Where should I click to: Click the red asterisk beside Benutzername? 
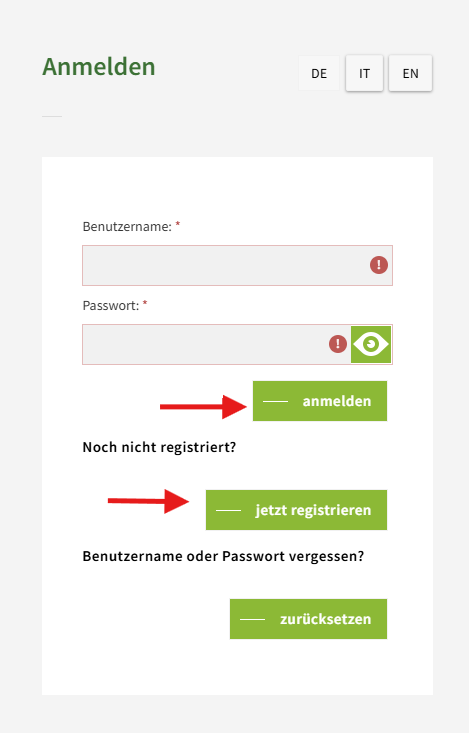[178, 225]
